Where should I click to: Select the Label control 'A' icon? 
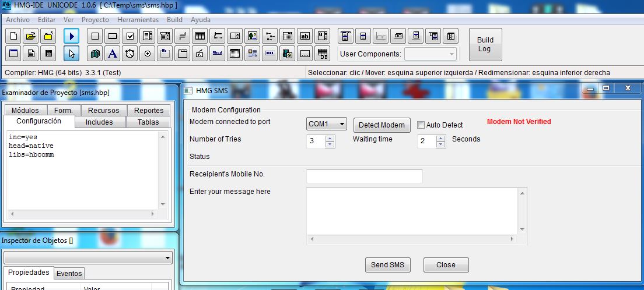[113, 54]
